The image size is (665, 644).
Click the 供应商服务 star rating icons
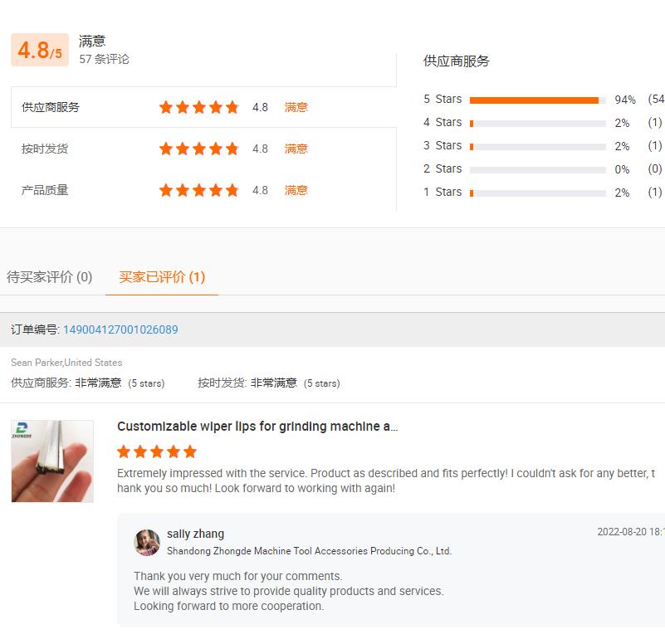[198, 107]
